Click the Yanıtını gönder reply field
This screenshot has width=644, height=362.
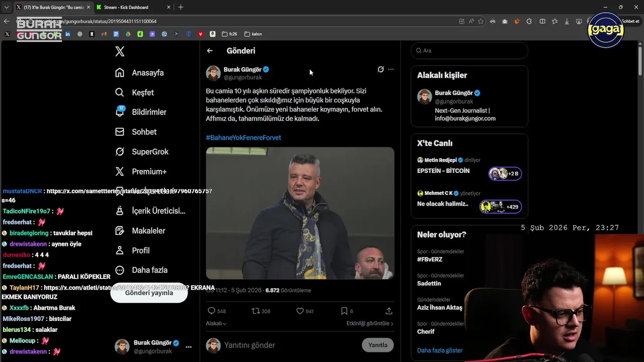(x=289, y=345)
